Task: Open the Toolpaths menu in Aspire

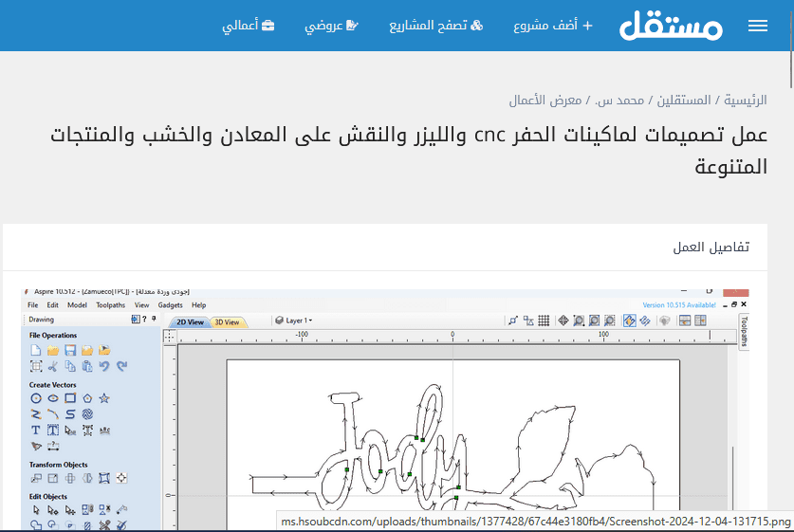Action: coord(110,305)
